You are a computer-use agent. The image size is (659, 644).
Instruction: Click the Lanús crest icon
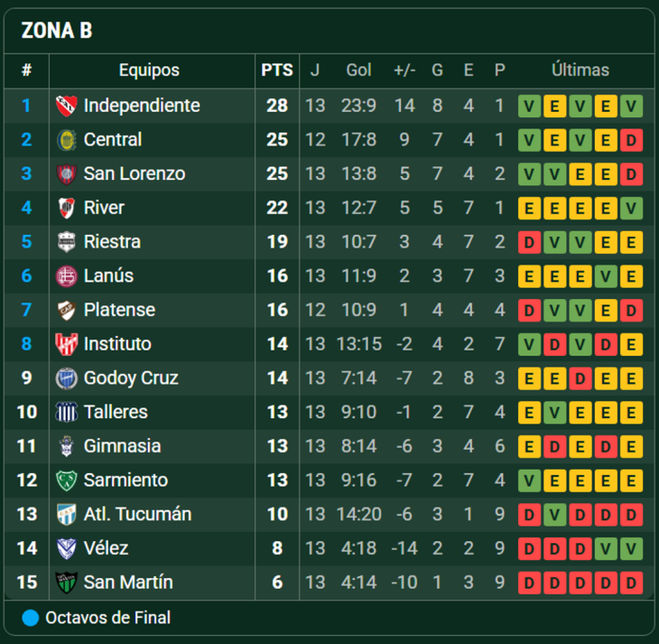(67, 275)
